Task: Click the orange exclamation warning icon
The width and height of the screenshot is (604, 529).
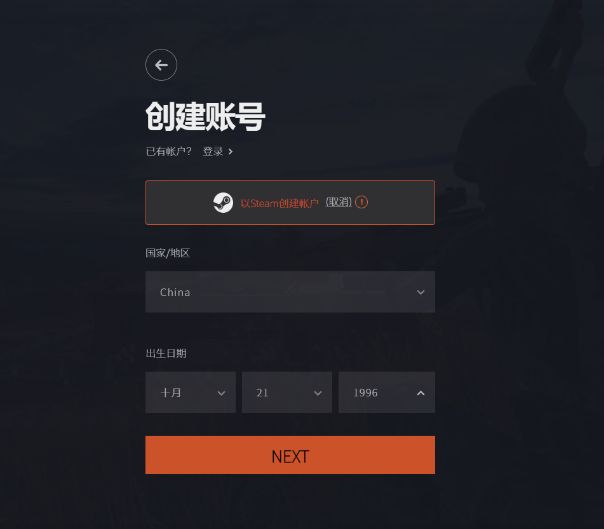Action: 361,202
